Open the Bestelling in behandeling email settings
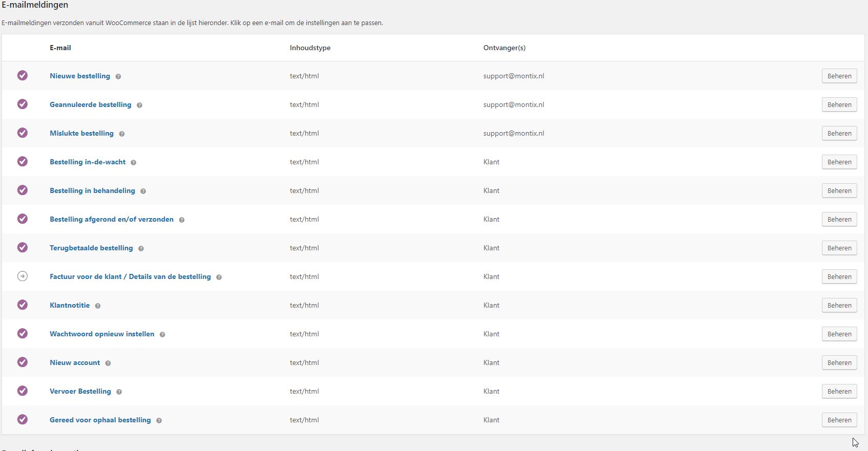The width and height of the screenshot is (868, 451). pyautogui.click(x=92, y=190)
